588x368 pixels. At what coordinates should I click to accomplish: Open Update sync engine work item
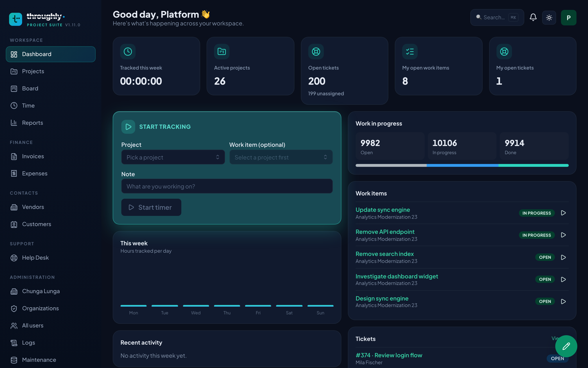point(383,210)
